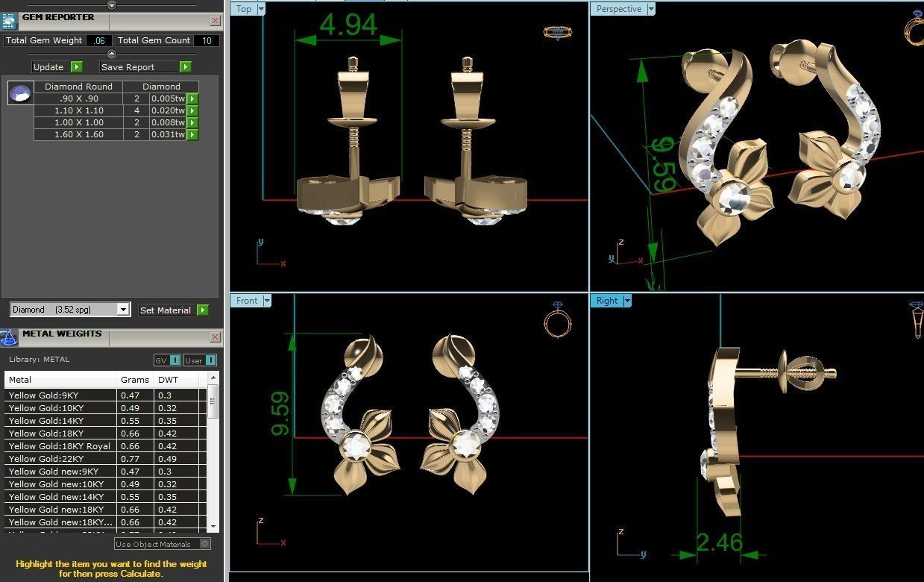Image resolution: width=924 pixels, height=582 pixels.
Task: Click the Set Material button label
Action: point(166,310)
